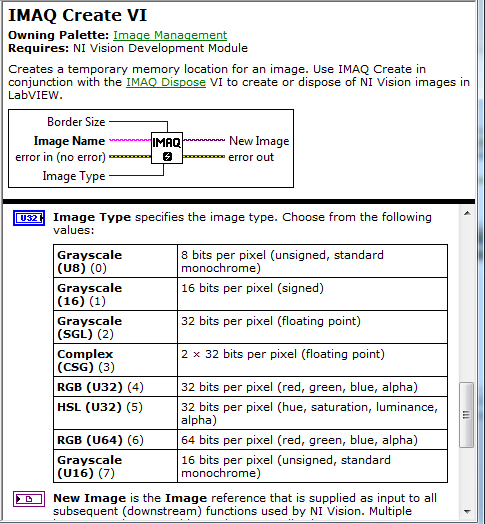The width and height of the screenshot is (485, 524).
Task: Click the Image Type terminal label in the diagram
Action: pos(74,176)
